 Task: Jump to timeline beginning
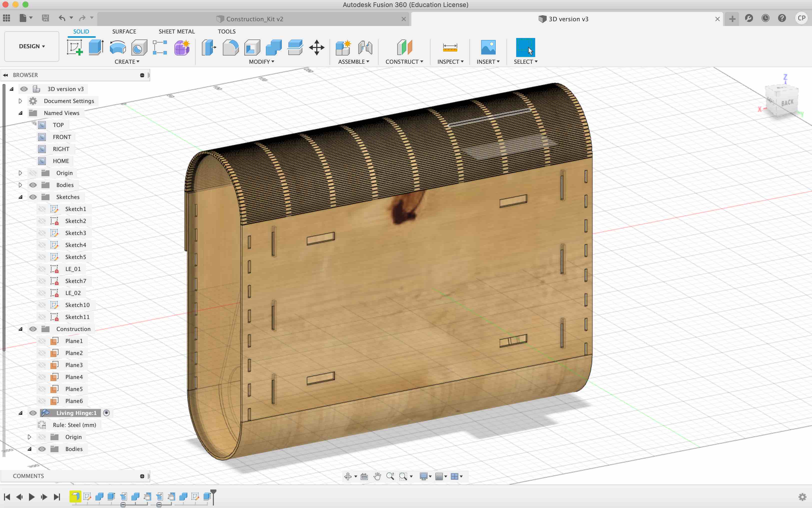click(7, 497)
